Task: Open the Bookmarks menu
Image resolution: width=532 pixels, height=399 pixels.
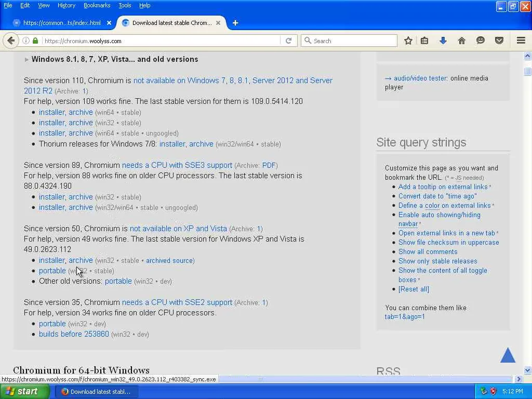Action: (x=97, y=5)
